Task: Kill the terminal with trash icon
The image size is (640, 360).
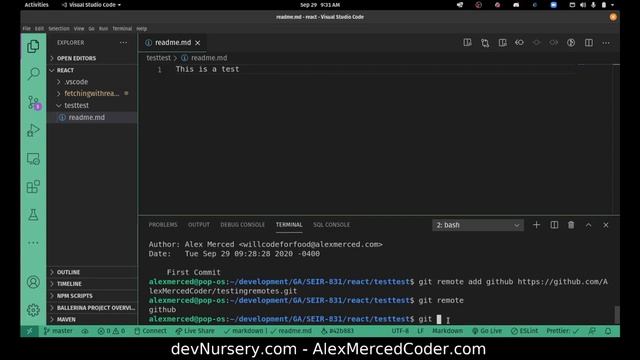Action: (571, 225)
